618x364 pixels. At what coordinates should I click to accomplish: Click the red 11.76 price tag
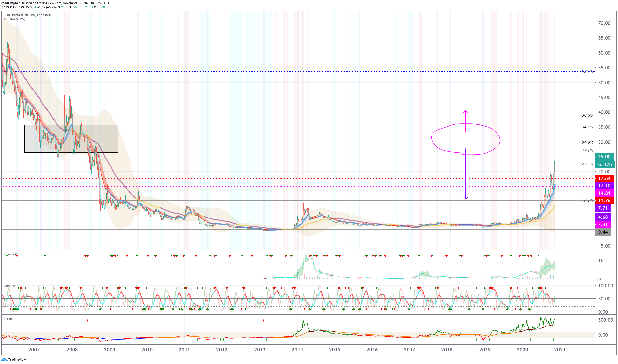click(604, 201)
